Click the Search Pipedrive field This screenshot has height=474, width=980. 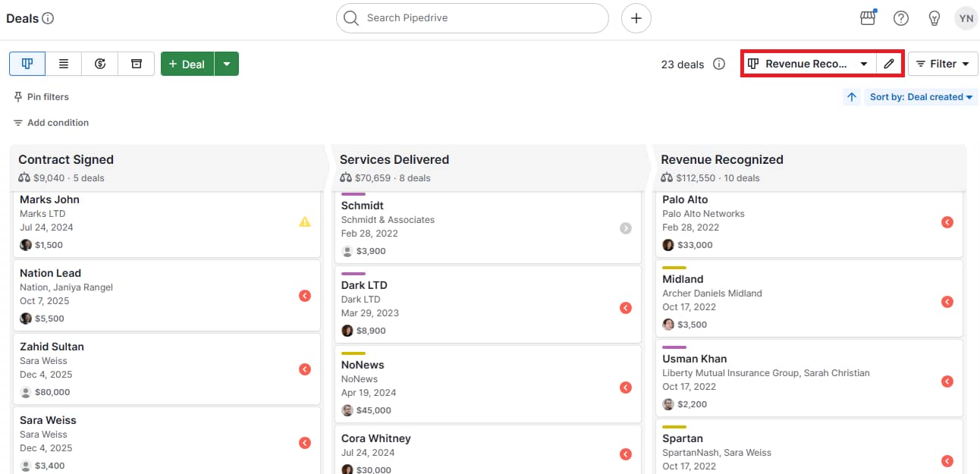tap(472, 17)
